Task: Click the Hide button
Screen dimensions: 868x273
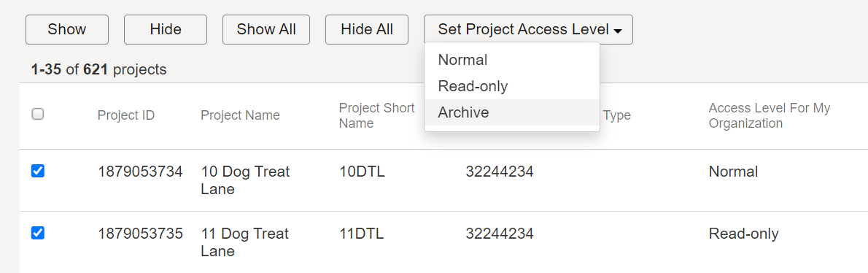Action: (166, 29)
